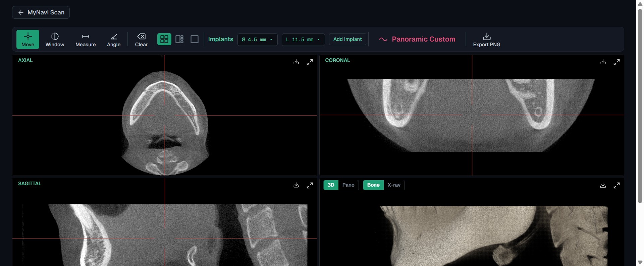The image size is (644, 266).
Task: Select the Window level tool
Action: tap(55, 40)
